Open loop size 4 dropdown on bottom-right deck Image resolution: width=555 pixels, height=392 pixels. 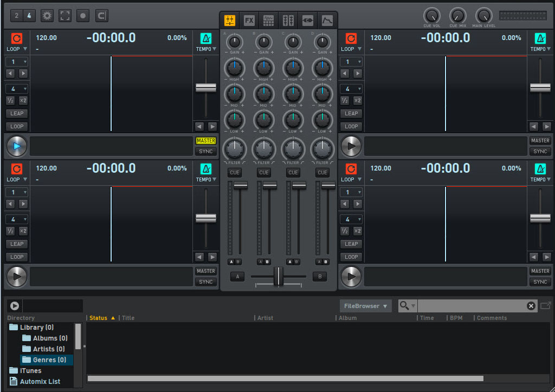(351, 219)
